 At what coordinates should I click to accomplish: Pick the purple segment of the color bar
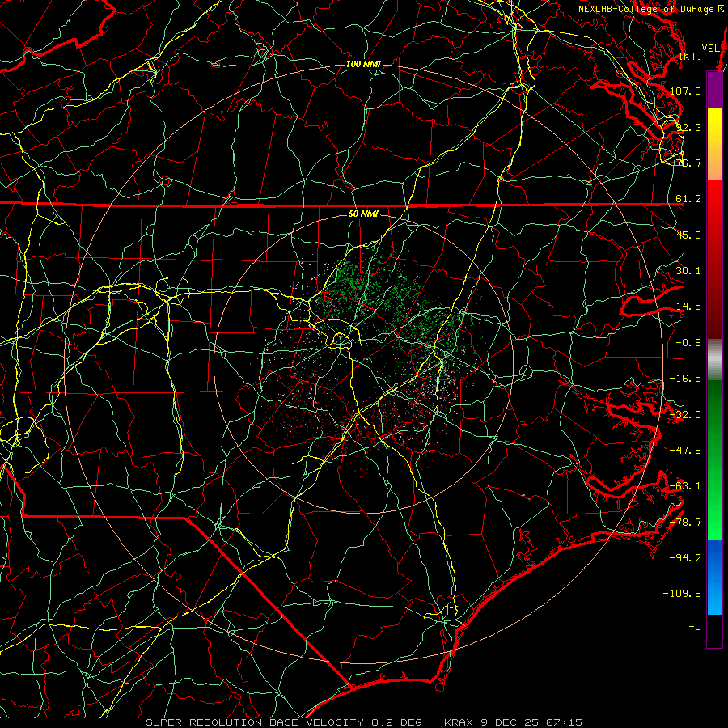click(x=714, y=91)
